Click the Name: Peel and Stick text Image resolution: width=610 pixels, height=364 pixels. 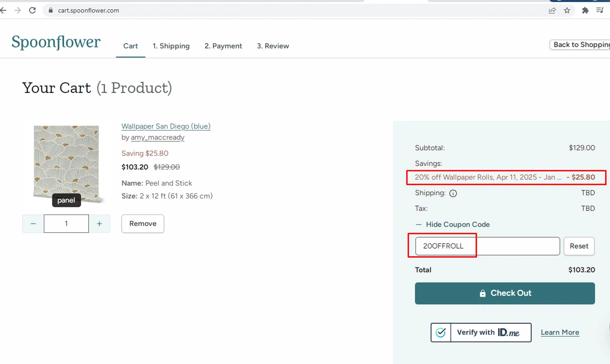click(157, 183)
